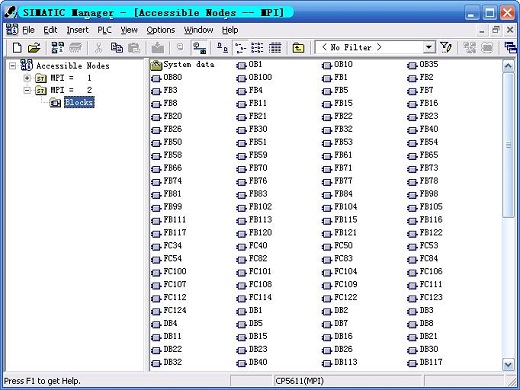520x390 pixels.
Task: Select MPI = 1 tree item
Action: (x=71, y=78)
